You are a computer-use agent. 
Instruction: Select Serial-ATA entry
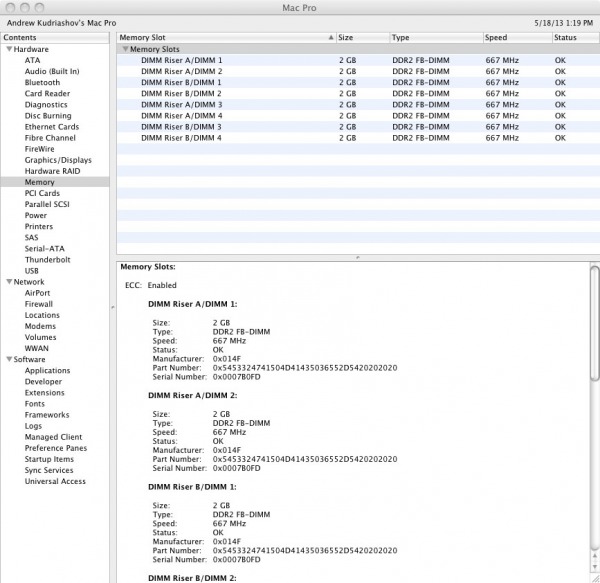tap(45, 249)
